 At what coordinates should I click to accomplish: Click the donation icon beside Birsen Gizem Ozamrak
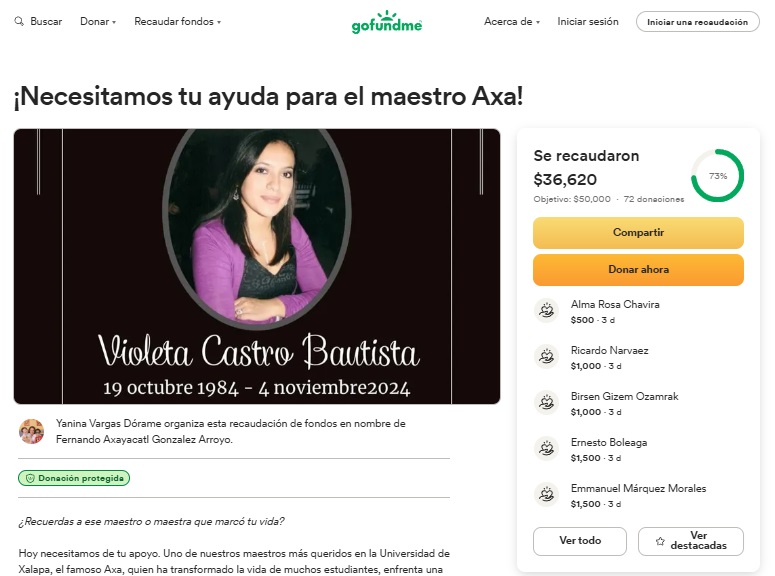[x=547, y=403]
